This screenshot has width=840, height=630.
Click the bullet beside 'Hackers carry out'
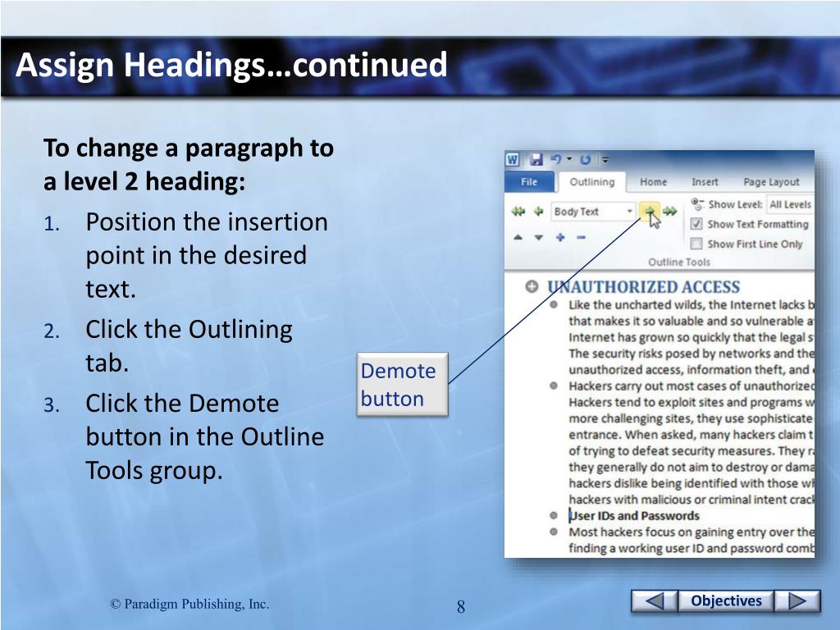click(x=554, y=386)
